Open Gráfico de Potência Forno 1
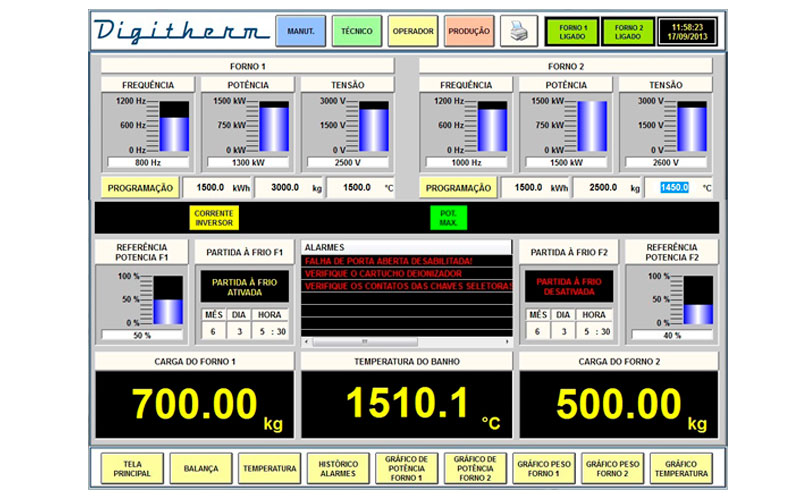This screenshot has height=500, width=800. pos(406,468)
